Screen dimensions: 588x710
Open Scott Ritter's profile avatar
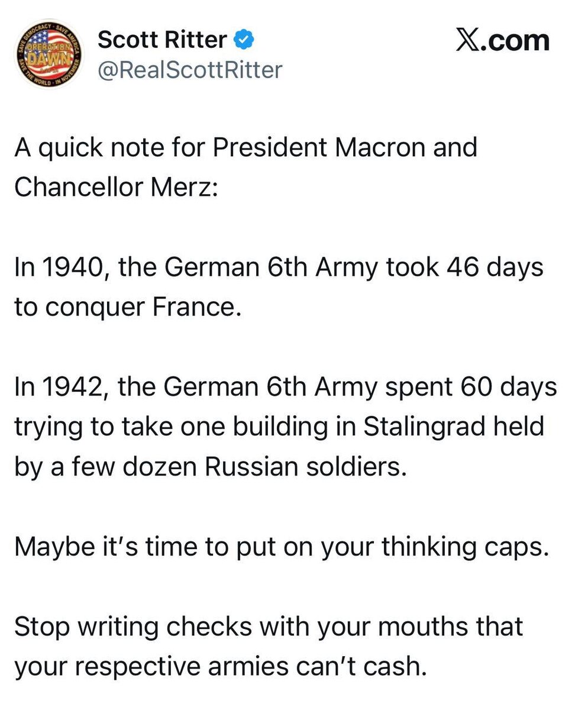49,54
